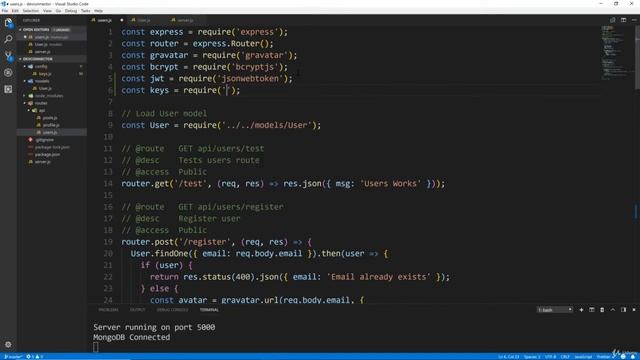Image resolution: width=640 pixels, height=360 pixels.
Task: Split the terminal panel
Action: [591, 310]
